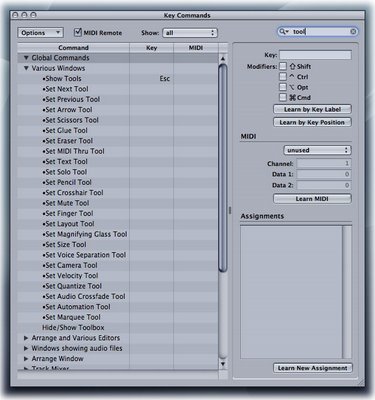The width and height of the screenshot is (375, 400).
Task: Collapse the Various Windows group
Action: [x=26, y=68]
